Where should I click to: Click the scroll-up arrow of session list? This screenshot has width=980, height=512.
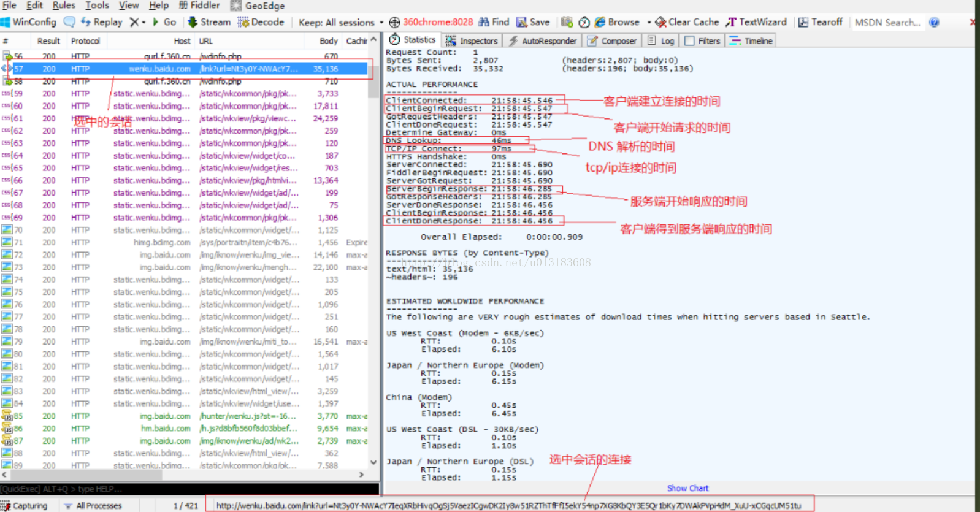click(x=373, y=40)
